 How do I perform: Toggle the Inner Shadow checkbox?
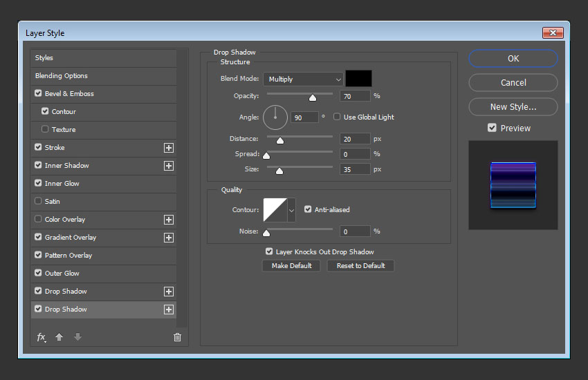click(x=38, y=165)
